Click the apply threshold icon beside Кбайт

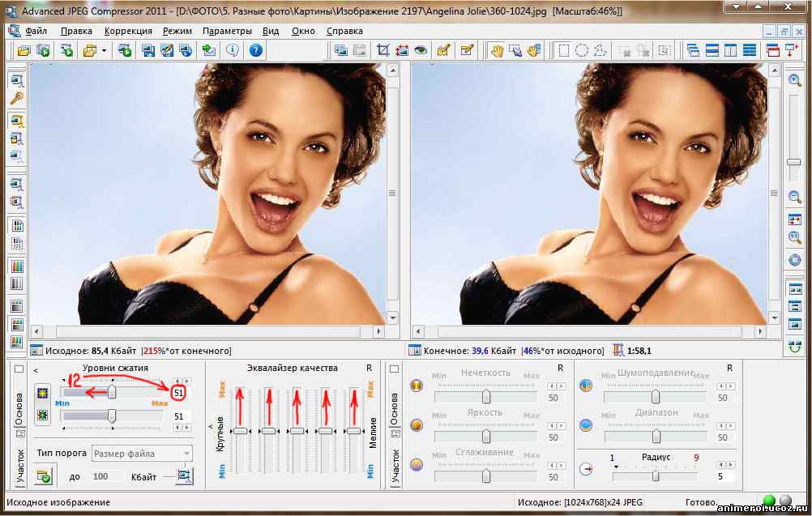[x=184, y=475]
